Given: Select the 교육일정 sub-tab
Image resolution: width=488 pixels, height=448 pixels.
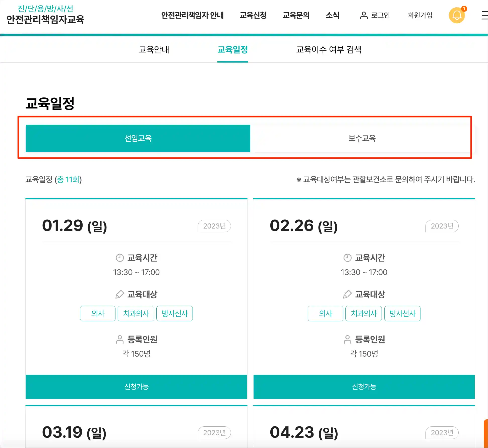Looking at the screenshot, I should (x=233, y=49).
